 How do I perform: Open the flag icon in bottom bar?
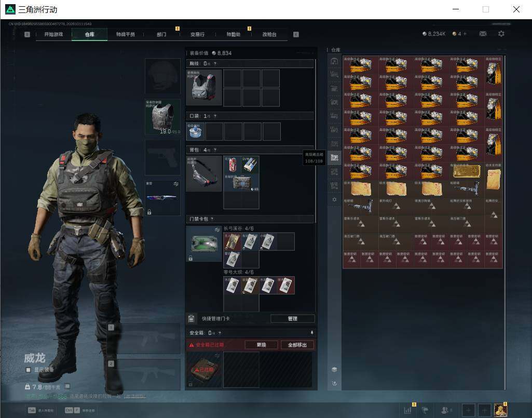[425, 410]
